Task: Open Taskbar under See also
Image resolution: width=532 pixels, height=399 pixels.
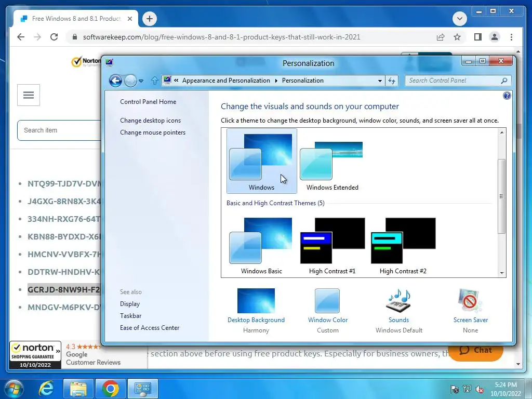Action: [x=130, y=315]
